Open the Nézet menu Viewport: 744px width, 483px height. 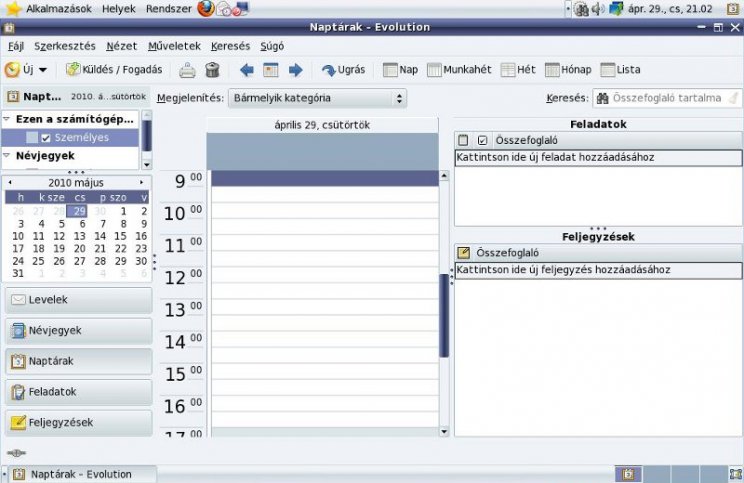tap(121, 46)
